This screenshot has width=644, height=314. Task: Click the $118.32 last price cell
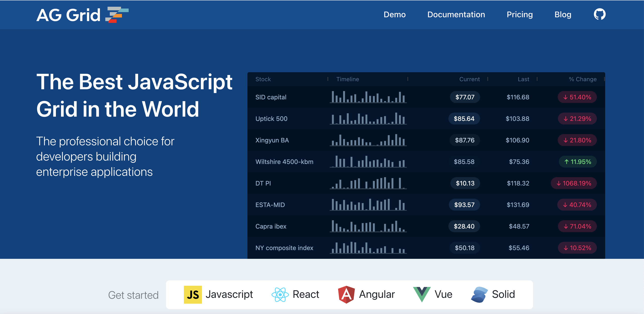pyautogui.click(x=518, y=183)
